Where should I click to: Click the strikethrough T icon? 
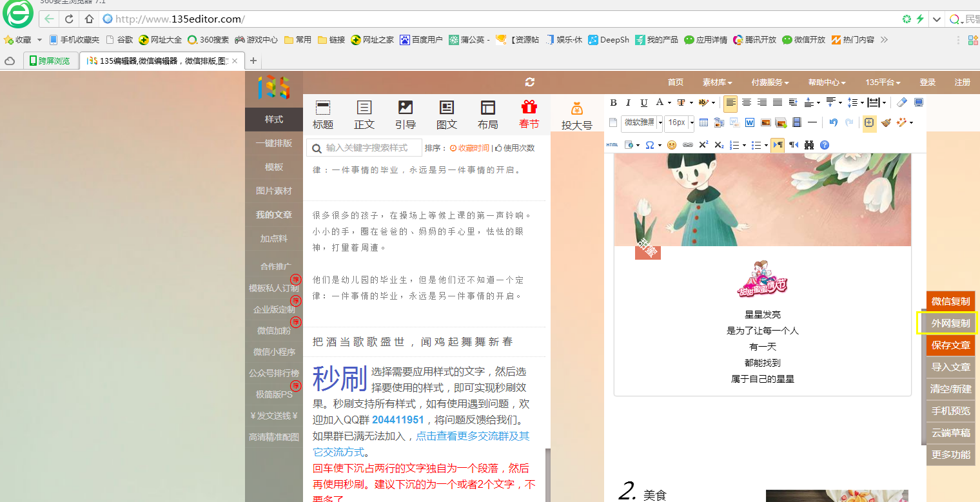click(x=681, y=102)
